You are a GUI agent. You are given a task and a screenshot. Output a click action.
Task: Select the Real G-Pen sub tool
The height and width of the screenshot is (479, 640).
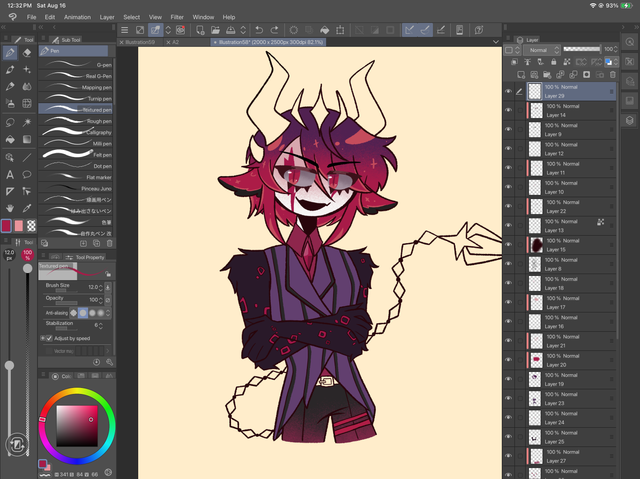[x=76, y=76]
